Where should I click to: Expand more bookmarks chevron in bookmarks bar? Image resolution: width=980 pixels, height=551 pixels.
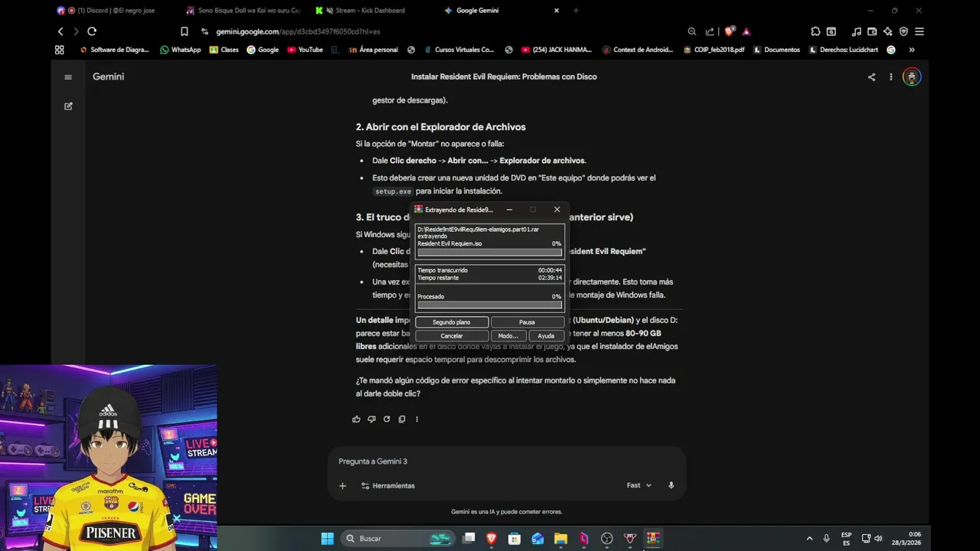pos(911,50)
